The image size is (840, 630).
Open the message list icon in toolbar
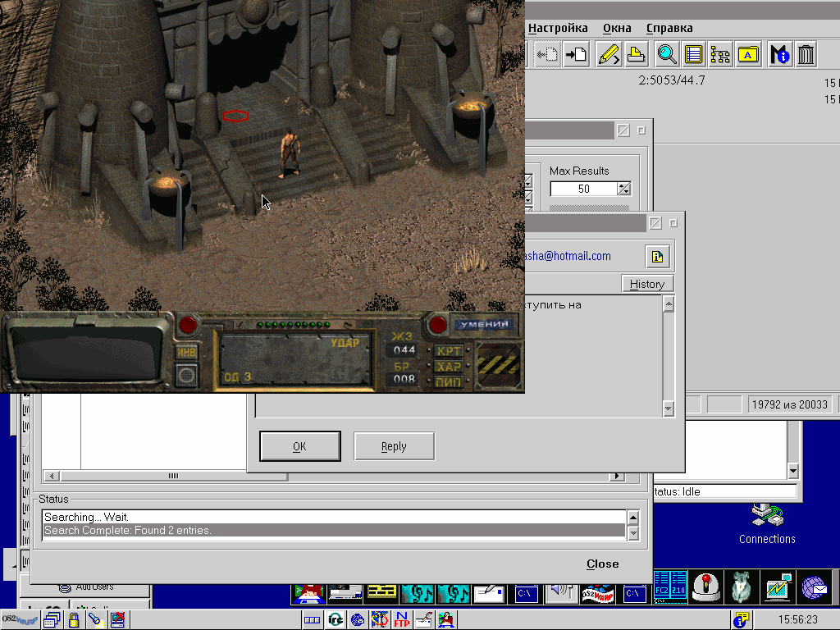694,54
